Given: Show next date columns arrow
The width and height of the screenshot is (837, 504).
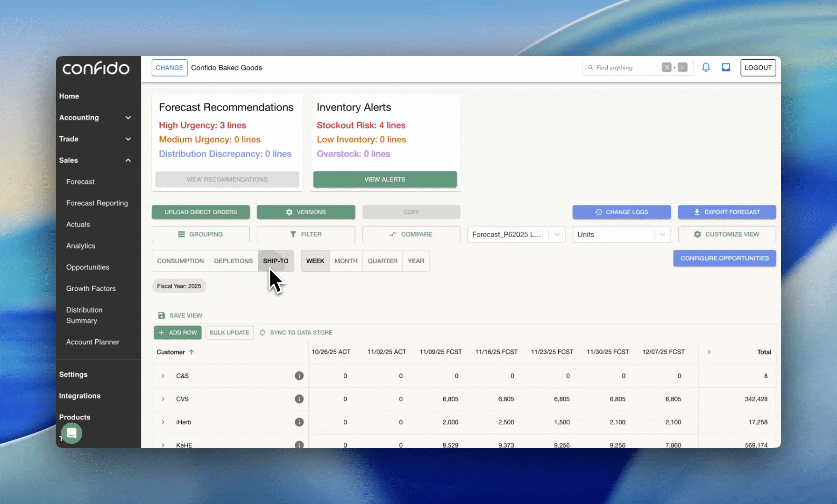Looking at the screenshot, I should tap(709, 352).
